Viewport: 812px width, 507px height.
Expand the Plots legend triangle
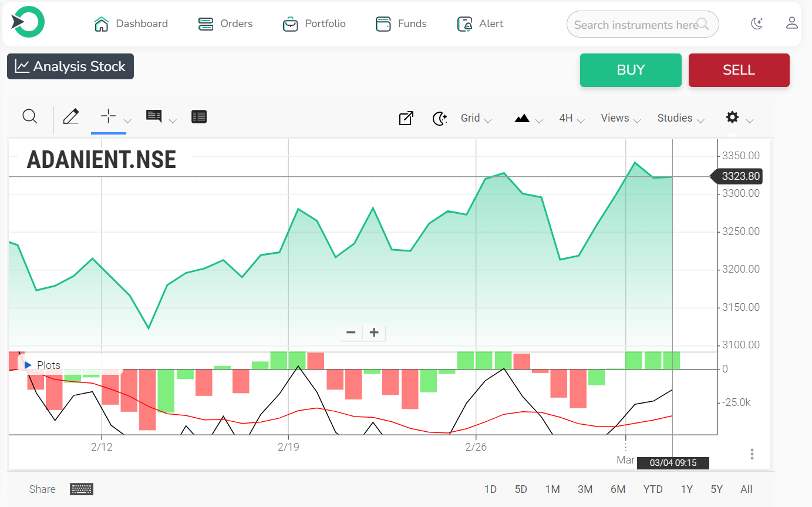tap(28, 365)
